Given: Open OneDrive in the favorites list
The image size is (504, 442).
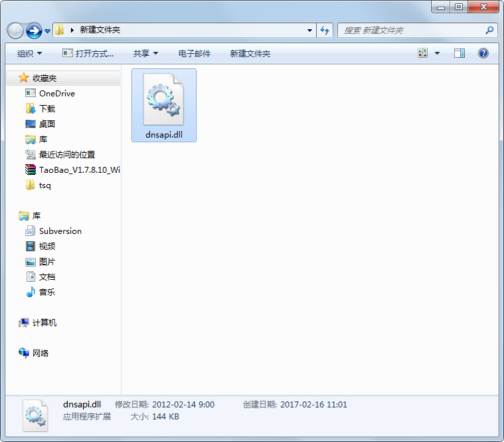Looking at the screenshot, I should (x=56, y=94).
